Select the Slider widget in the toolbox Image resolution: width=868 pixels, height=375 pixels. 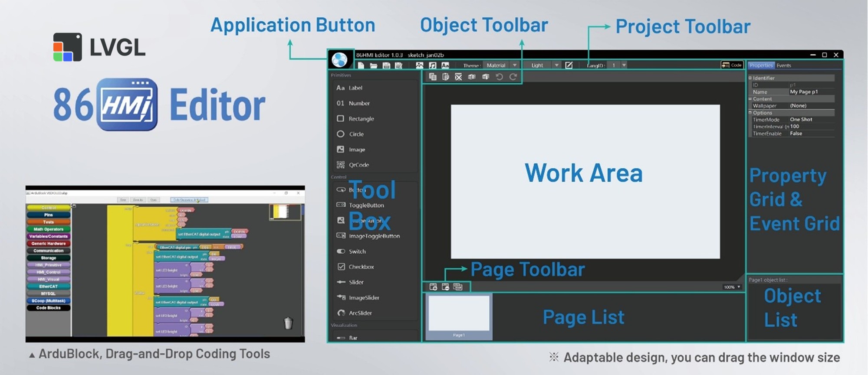click(x=356, y=282)
